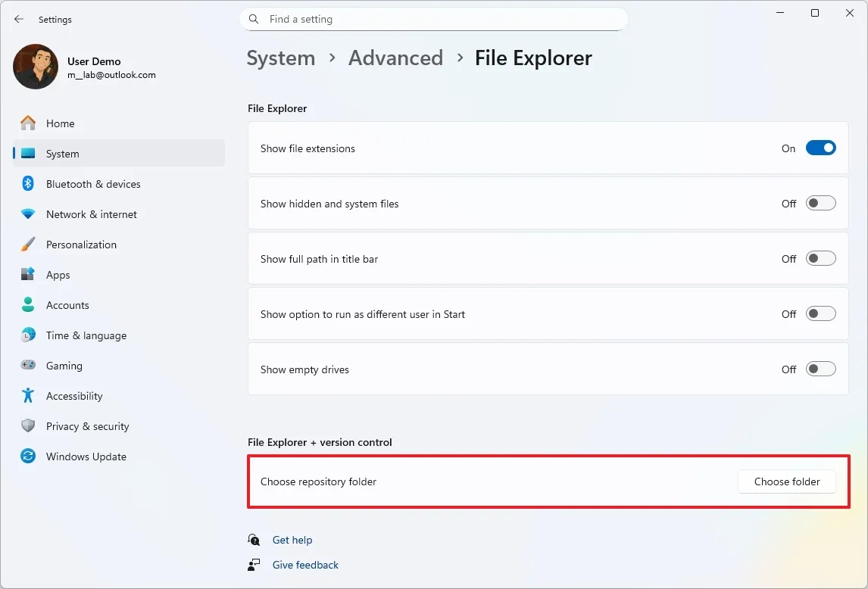Screen dimensions: 868x589
Task: Click the magnifier icon in the search bar
Action: [254, 19]
